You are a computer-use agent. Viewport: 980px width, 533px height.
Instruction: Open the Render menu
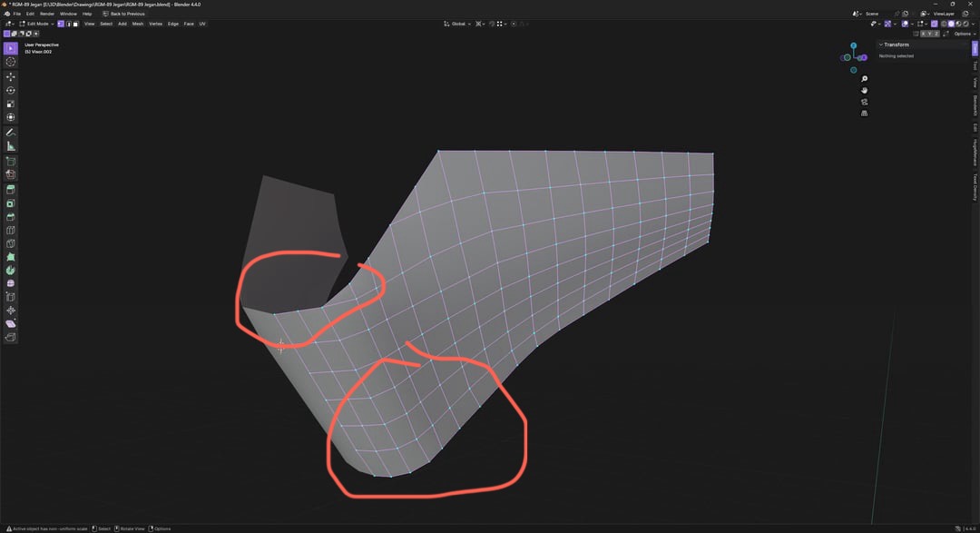(47, 14)
